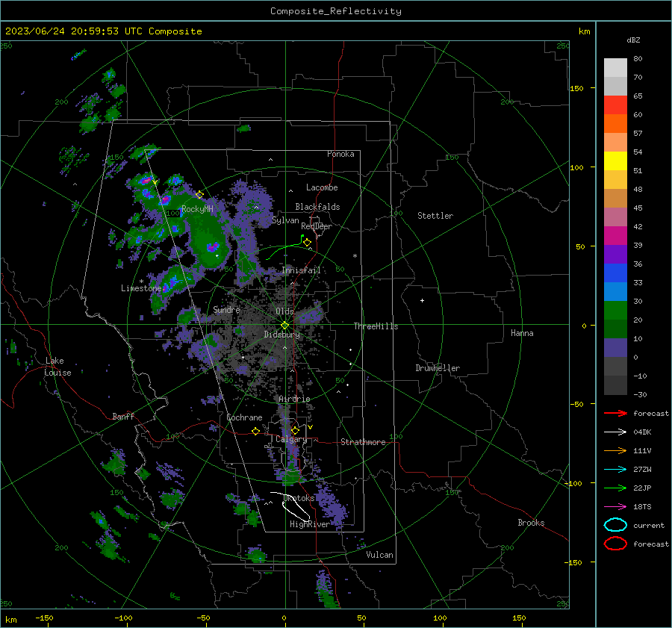
Task: Click the Drumheller label
Action: point(438,368)
